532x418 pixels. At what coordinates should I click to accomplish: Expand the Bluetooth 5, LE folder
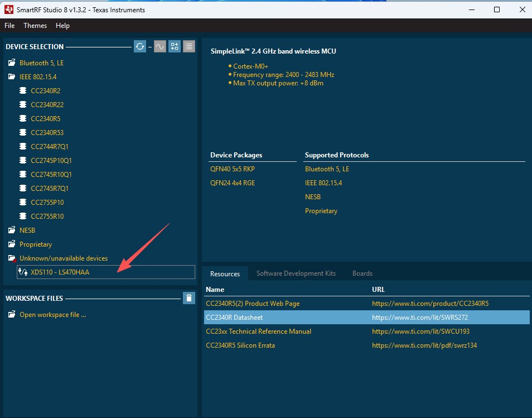pyautogui.click(x=12, y=63)
